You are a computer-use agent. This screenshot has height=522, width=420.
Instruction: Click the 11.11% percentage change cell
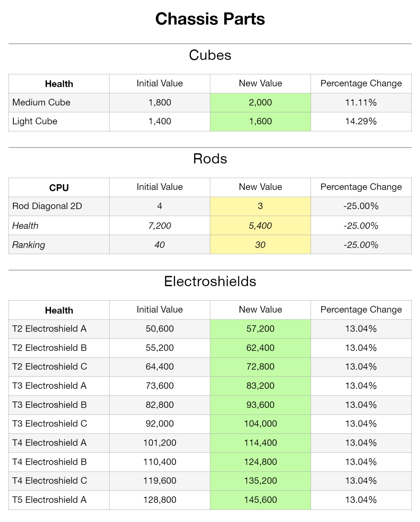click(361, 103)
